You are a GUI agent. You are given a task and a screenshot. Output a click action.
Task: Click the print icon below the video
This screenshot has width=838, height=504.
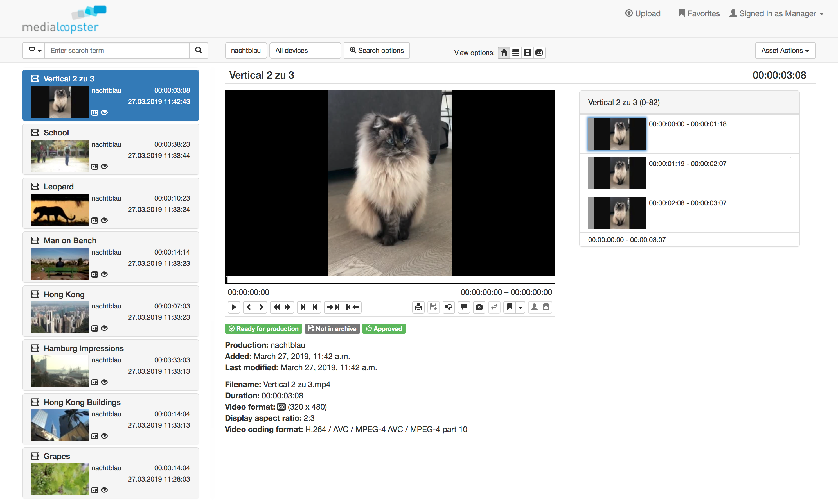coord(418,307)
